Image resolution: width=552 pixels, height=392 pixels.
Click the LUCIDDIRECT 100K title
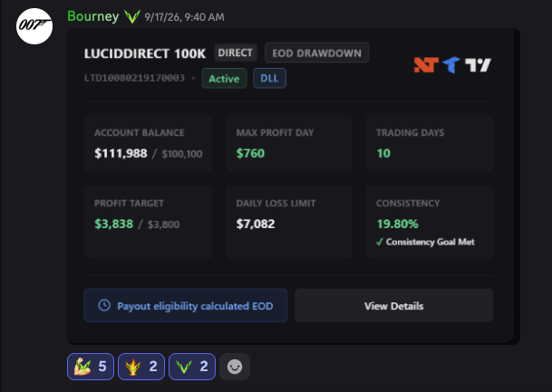[x=145, y=53]
